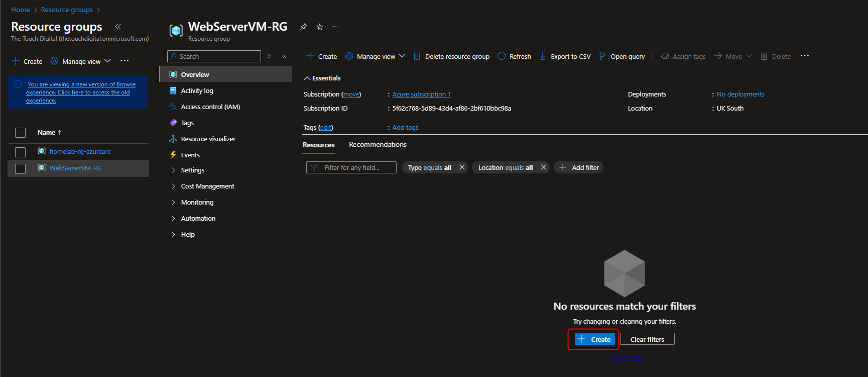Click the UK South location value

point(730,108)
